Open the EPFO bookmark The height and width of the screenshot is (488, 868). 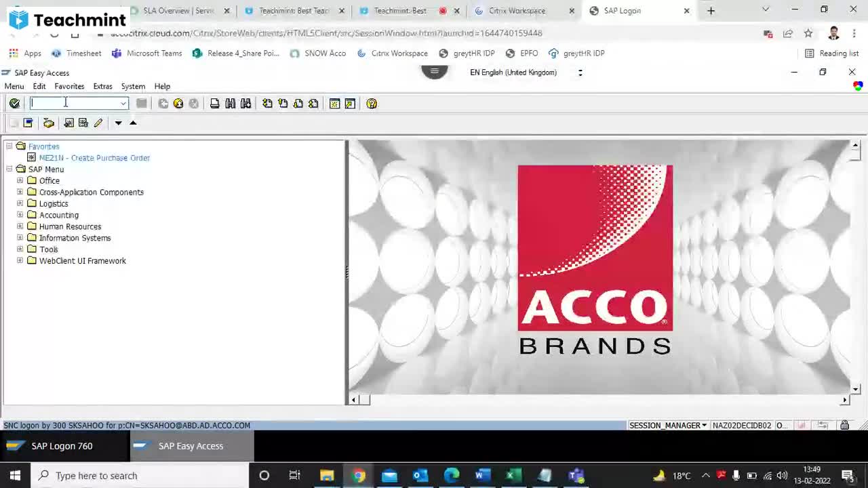coord(521,53)
